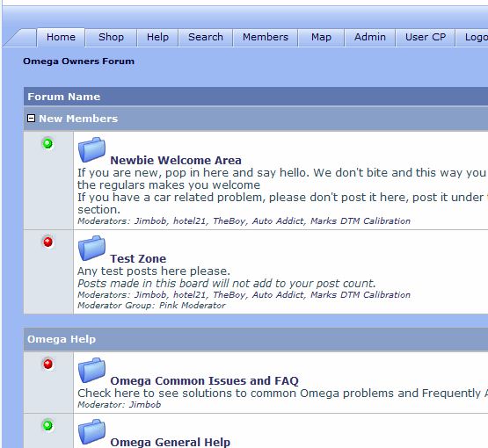Click red status indicator beside Test Zone
The width and height of the screenshot is (488, 448).
click(x=47, y=242)
